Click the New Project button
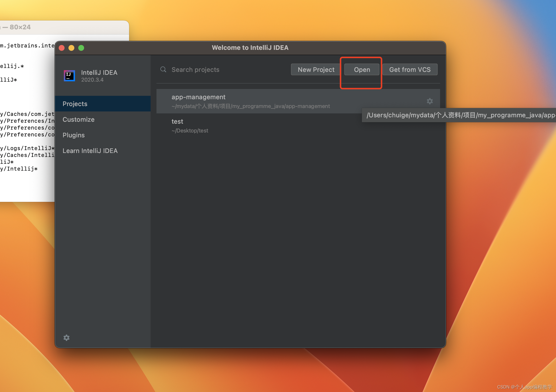 tap(316, 70)
